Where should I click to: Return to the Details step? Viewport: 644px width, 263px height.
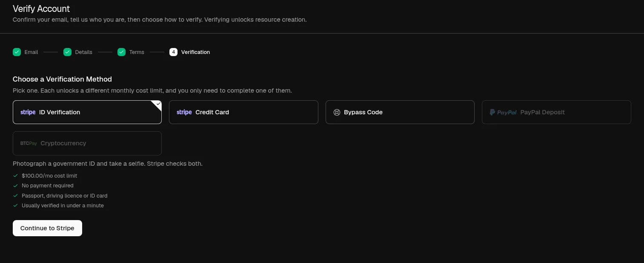(83, 52)
